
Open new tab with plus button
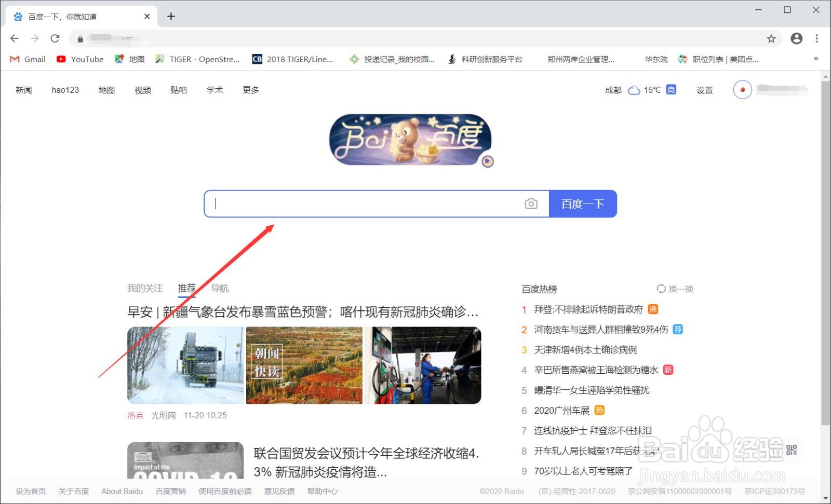(x=171, y=17)
